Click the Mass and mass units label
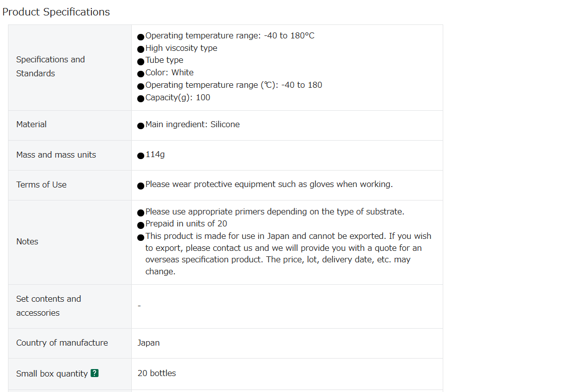This screenshot has height=392, width=575. [x=56, y=155]
